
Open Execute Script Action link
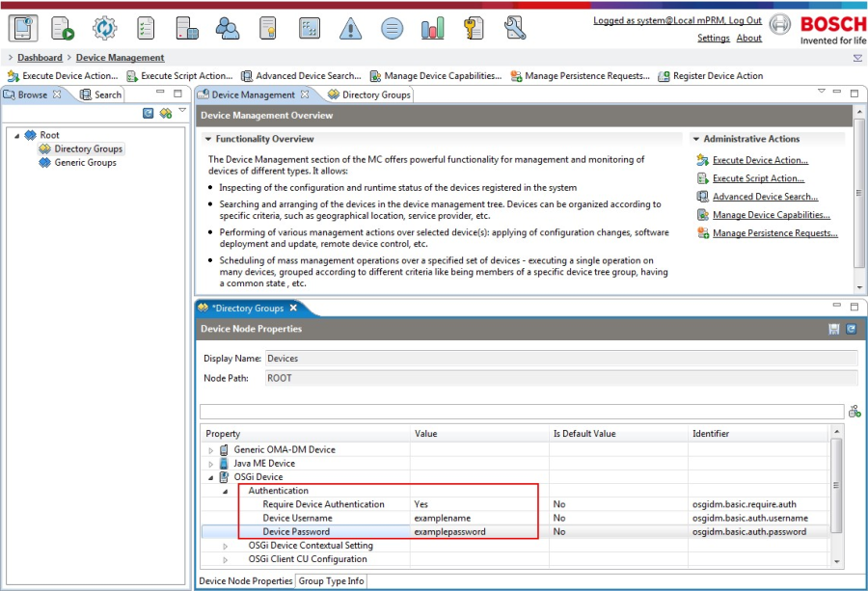pos(758,178)
